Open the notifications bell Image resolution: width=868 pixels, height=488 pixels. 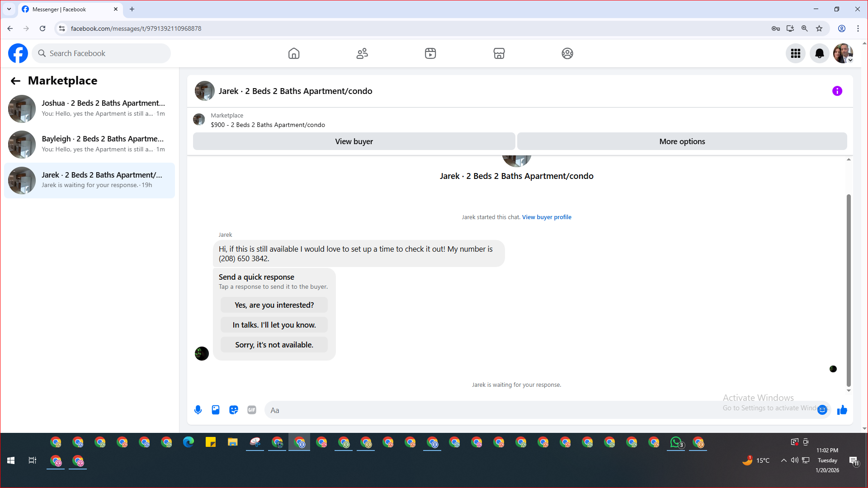click(819, 53)
